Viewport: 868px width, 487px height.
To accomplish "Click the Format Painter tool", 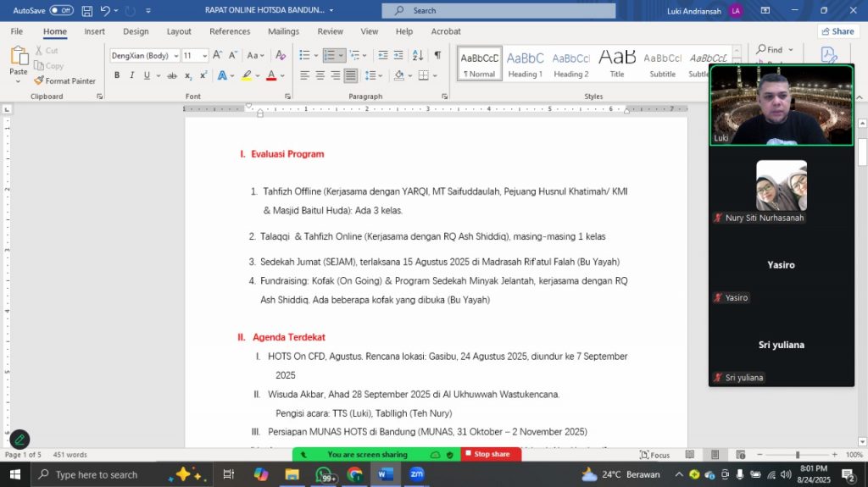I will pos(65,80).
